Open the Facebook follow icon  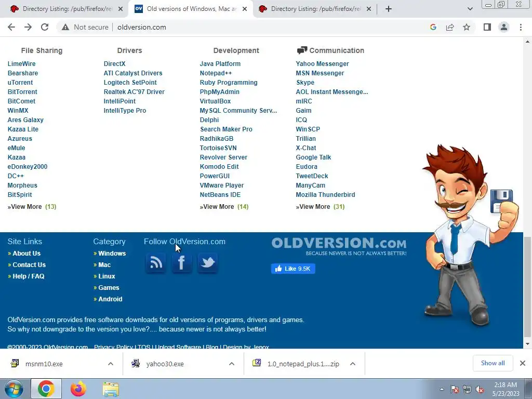point(182,262)
